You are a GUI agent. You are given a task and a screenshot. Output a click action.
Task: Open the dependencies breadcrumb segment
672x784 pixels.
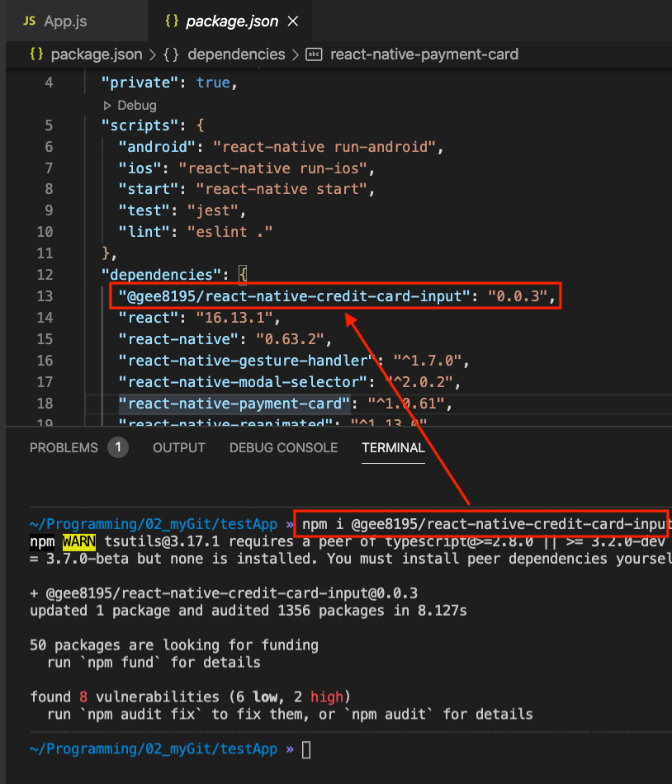tap(236, 54)
